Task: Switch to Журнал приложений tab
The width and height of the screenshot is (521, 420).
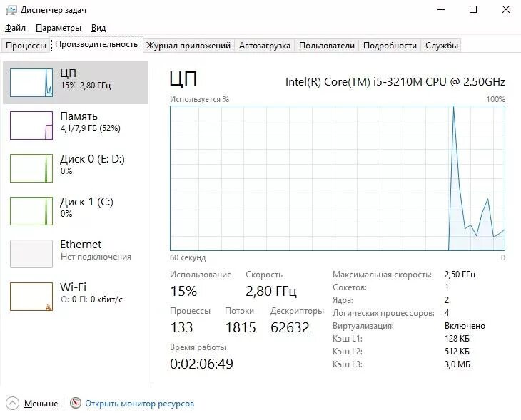Action: click(188, 46)
